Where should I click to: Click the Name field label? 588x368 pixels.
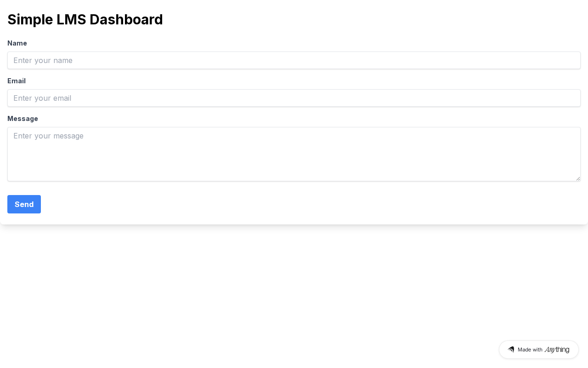17,43
